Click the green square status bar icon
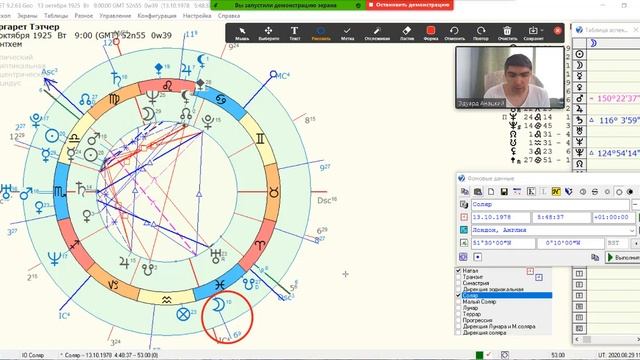The image size is (640, 360). coord(480,355)
